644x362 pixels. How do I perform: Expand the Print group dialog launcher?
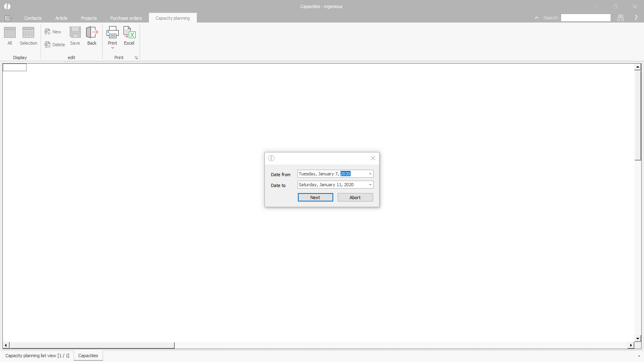[x=136, y=58]
